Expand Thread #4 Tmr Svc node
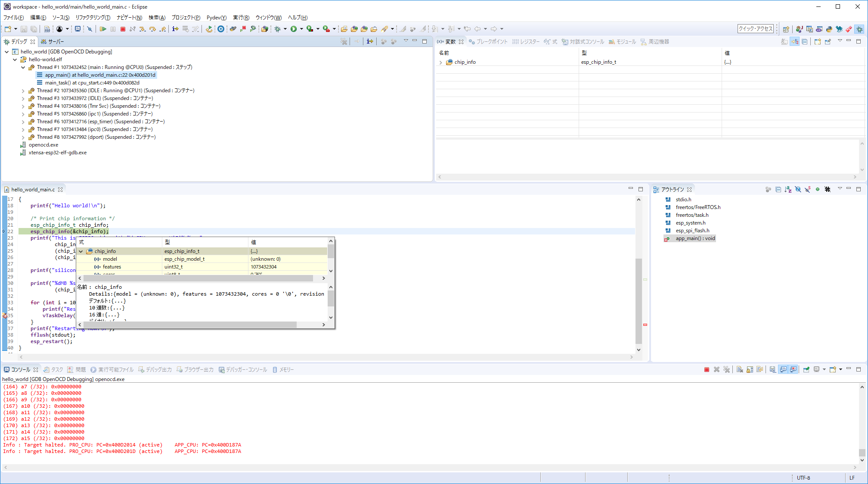 pyautogui.click(x=23, y=106)
